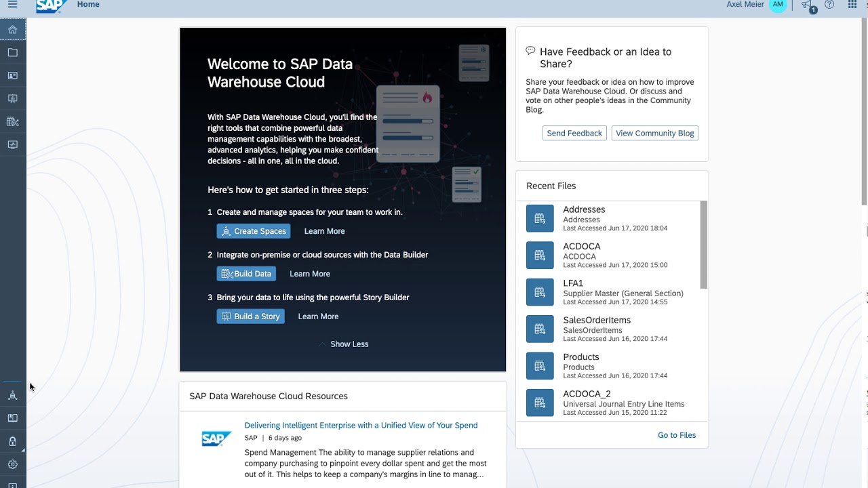Select the Home icon in sidebar
The height and width of the screenshot is (488, 868).
click(12, 29)
